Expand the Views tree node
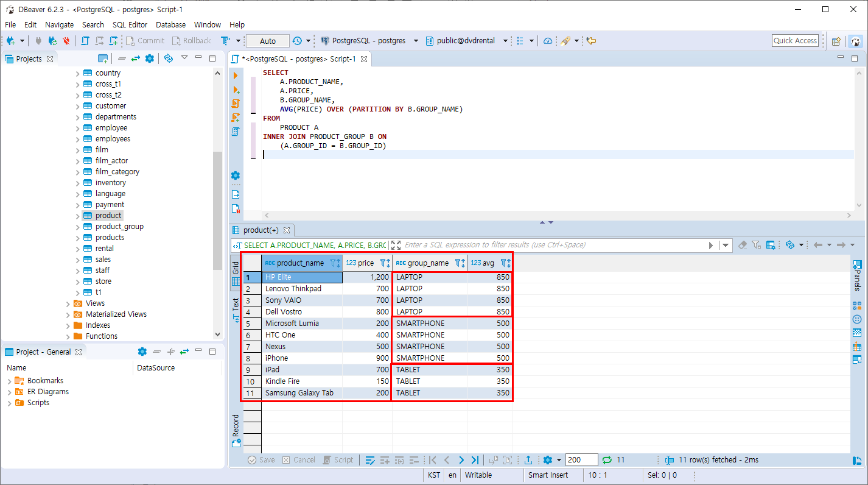 [x=68, y=303]
